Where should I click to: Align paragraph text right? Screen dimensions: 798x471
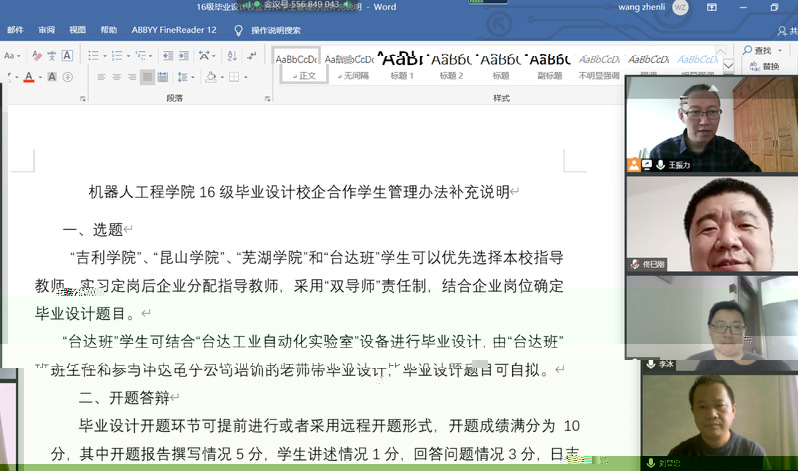[132, 77]
